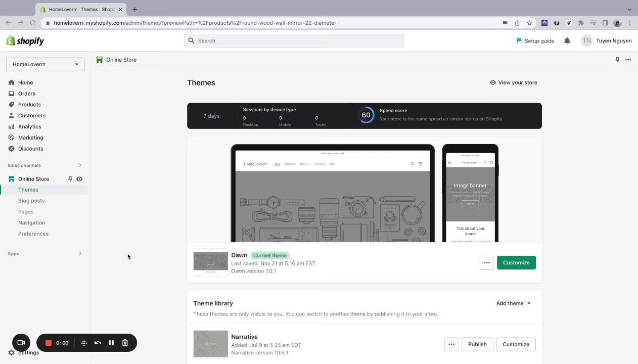Click the Products tag icon

click(x=12, y=105)
